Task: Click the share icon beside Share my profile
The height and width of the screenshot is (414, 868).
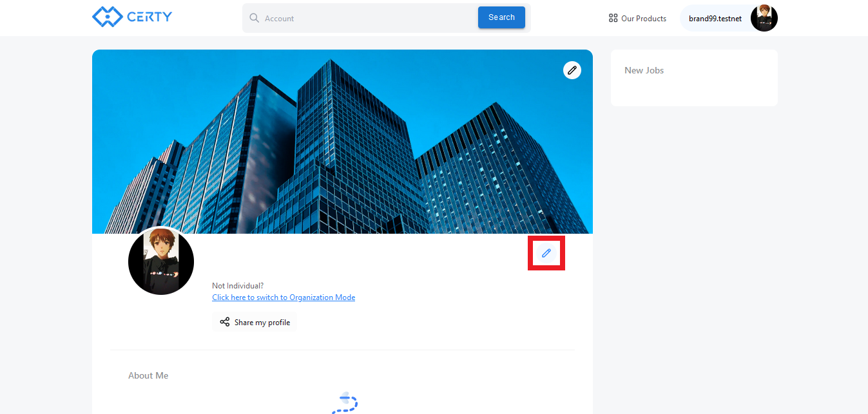Action: click(224, 322)
